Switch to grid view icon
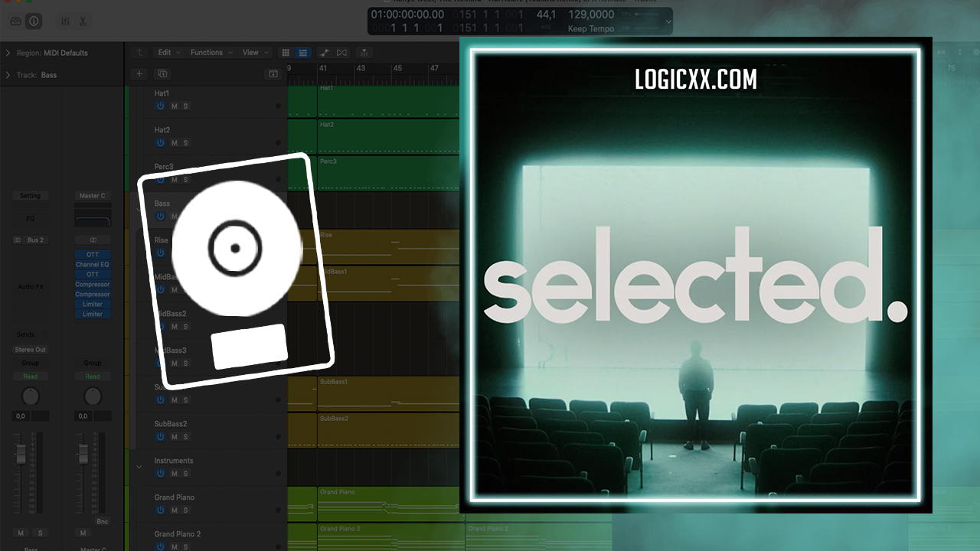980x551 pixels. (286, 53)
